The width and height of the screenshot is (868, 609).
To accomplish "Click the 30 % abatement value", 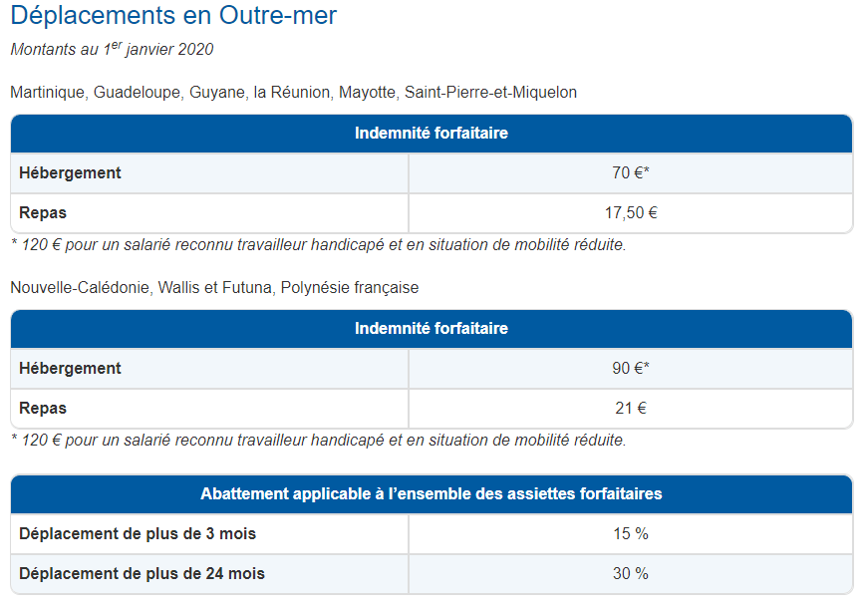I will tap(630, 574).
